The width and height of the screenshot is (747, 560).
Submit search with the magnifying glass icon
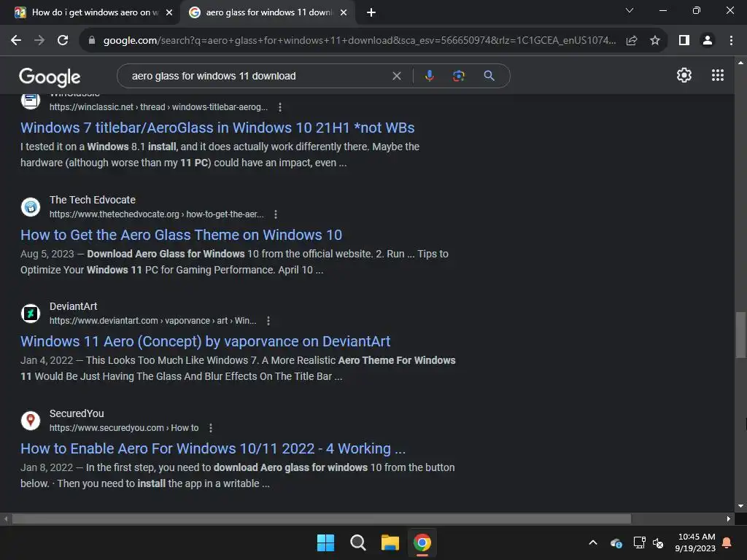(x=489, y=76)
